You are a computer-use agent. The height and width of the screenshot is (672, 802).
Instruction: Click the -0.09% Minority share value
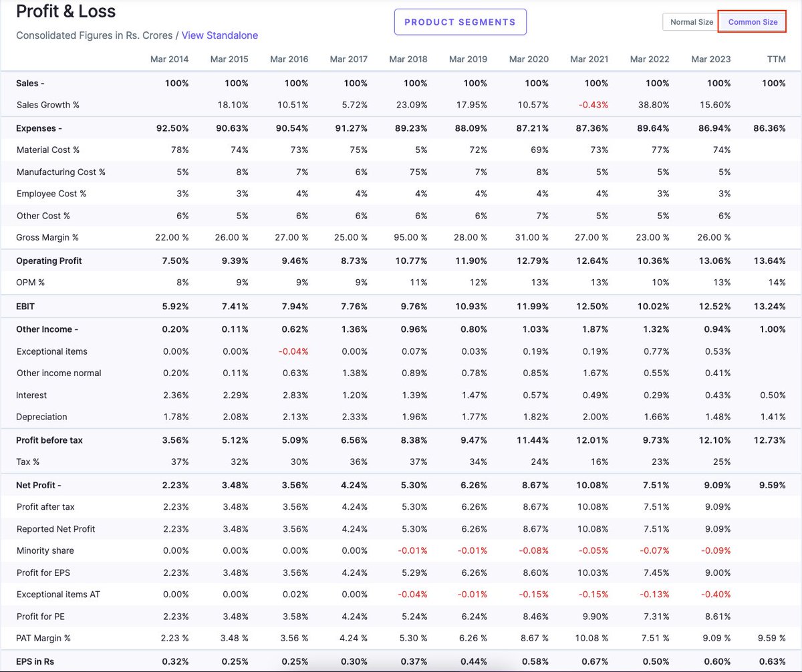(716, 551)
